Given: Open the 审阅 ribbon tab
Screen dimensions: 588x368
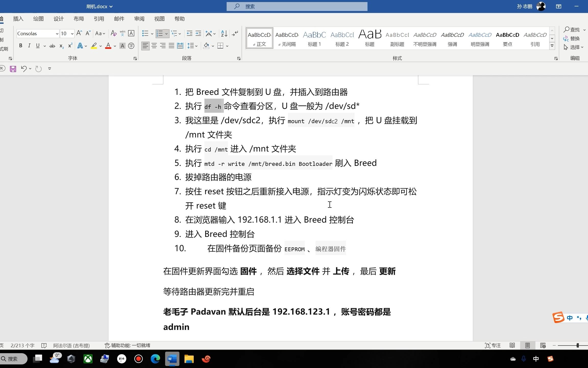Looking at the screenshot, I should click(x=139, y=19).
